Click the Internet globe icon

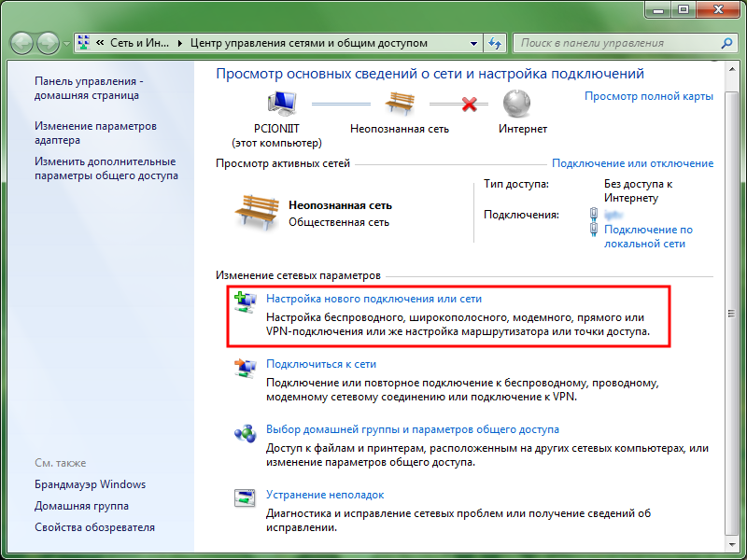click(517, 104)
